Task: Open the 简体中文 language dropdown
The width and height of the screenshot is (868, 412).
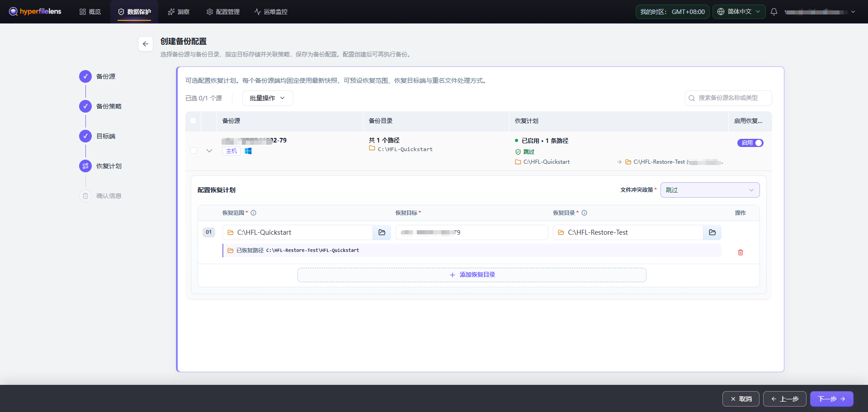Action: [x=739, y=12]
